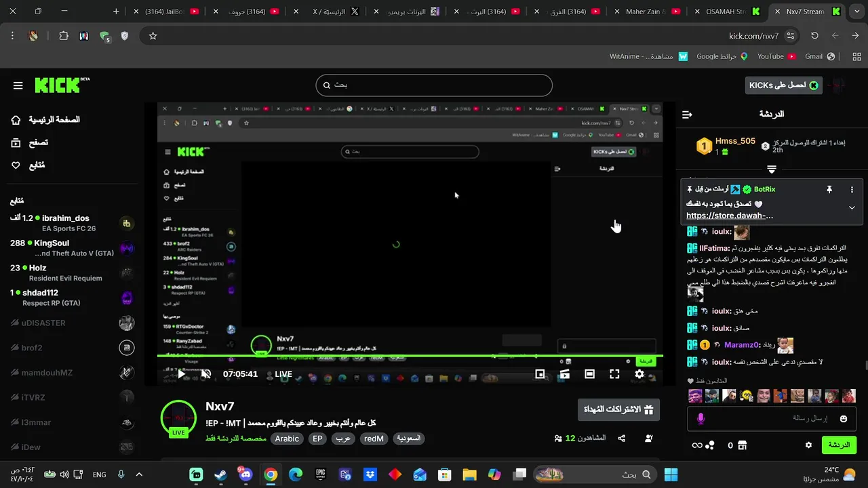
Task: Open the browse item in the sidebar
Action: (x=30, y=142)
